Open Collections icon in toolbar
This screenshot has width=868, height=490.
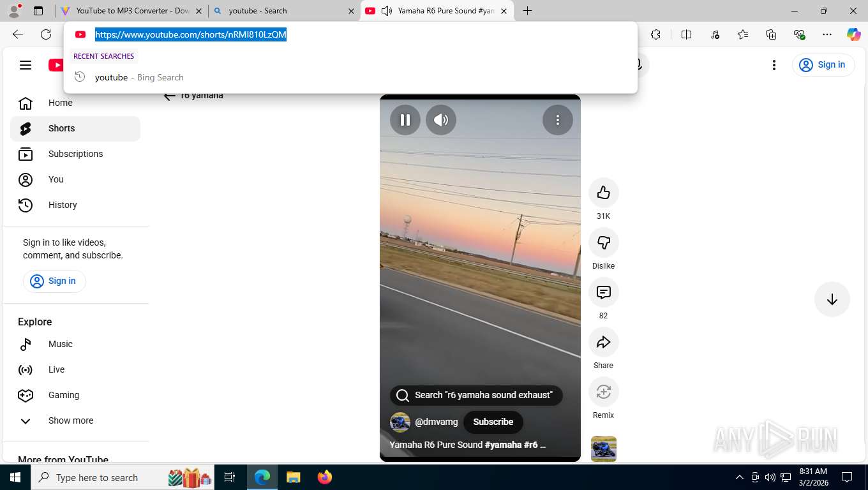pyautogui.click(x=771, y=34)
